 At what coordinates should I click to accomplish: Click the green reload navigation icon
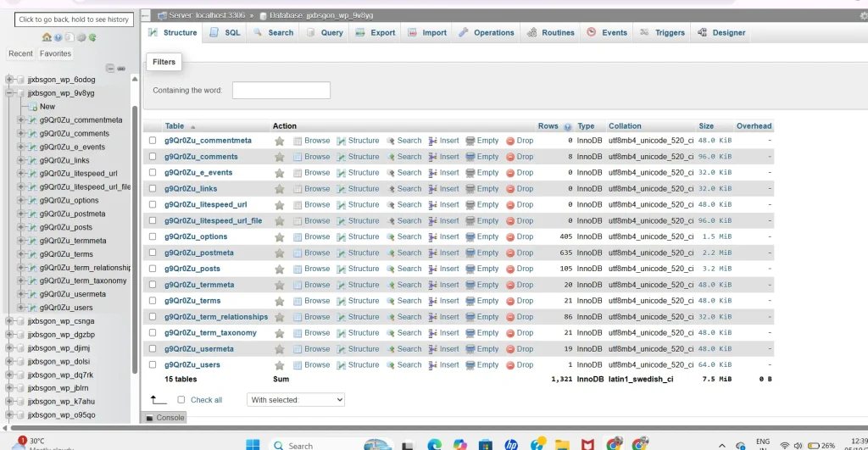click(x=92, y=37)
